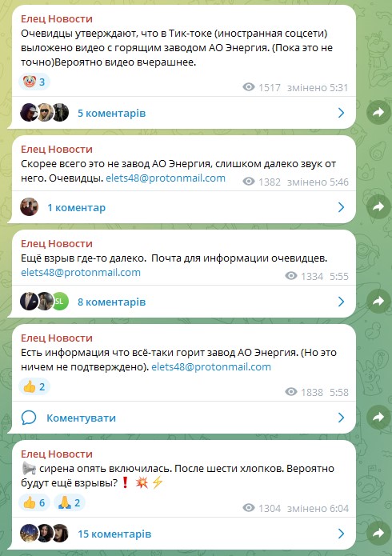Share the first post about TikTok video
Image resolution: width=392 pixels, height=556 pixels.
378,113
